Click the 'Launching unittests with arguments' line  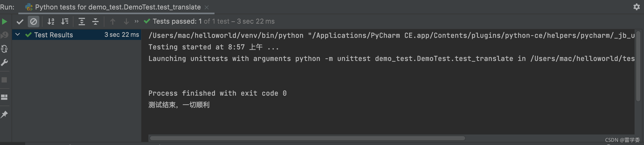point(391,59)
